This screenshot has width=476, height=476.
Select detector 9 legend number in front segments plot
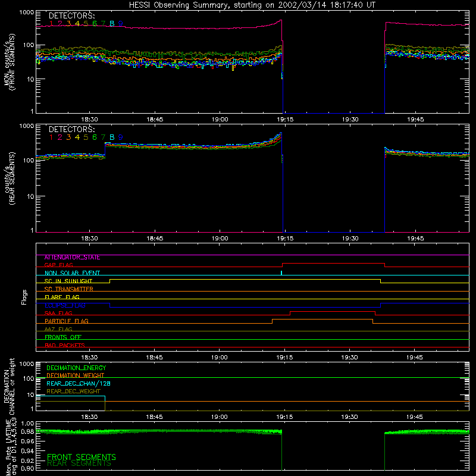[121, 23]
